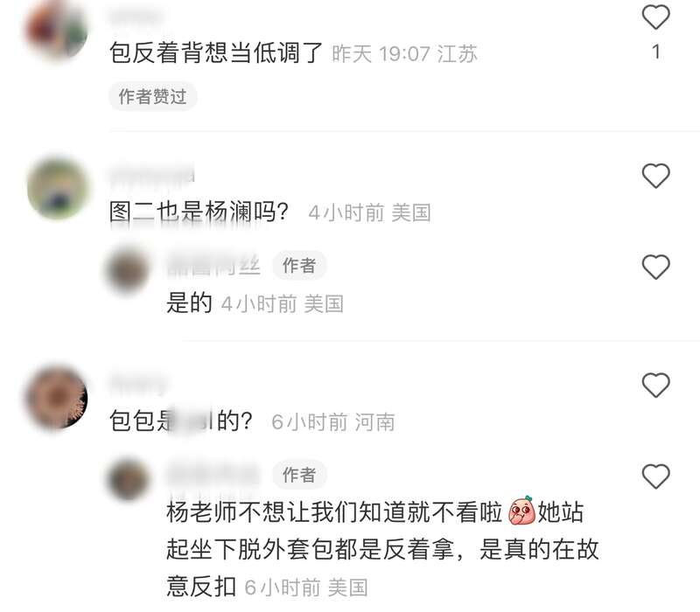This screenshot has width=700, height=612.
Task: Tap the reply text starting 杨老师不想让我们知道
Action: click(x=382, y=549)
